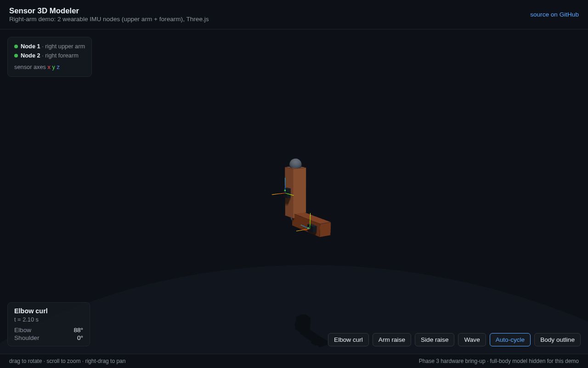Click the sensor axes legend text
The image size is (588, 368).
(37, 67)
